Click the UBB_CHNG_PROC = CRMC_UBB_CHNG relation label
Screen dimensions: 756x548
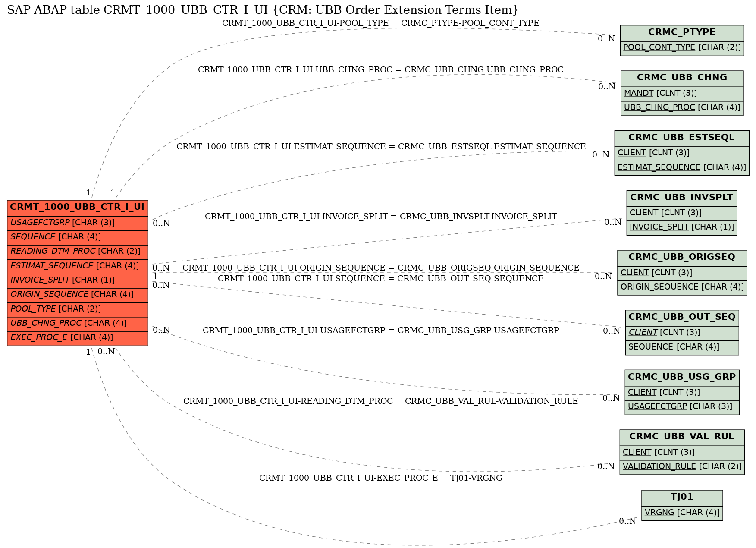[380, 70]
